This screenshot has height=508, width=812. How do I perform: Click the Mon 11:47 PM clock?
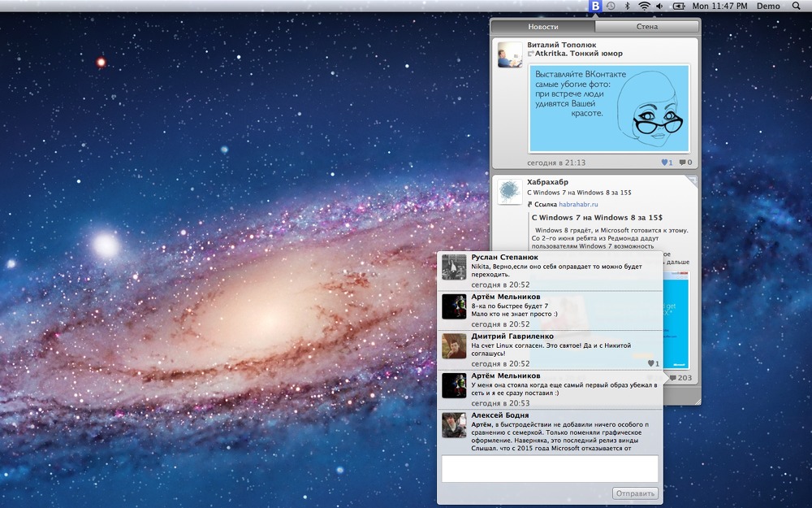tap(719, 7)
